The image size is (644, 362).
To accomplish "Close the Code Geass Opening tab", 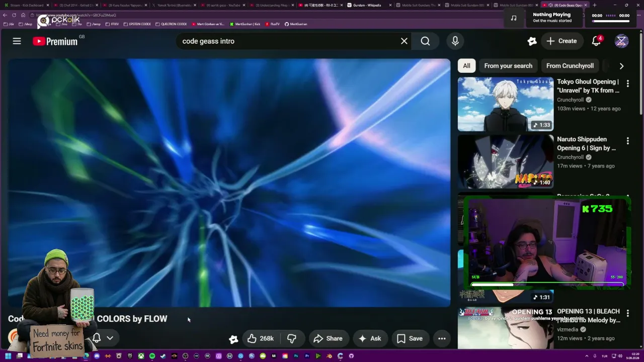I will coord(585,5).
